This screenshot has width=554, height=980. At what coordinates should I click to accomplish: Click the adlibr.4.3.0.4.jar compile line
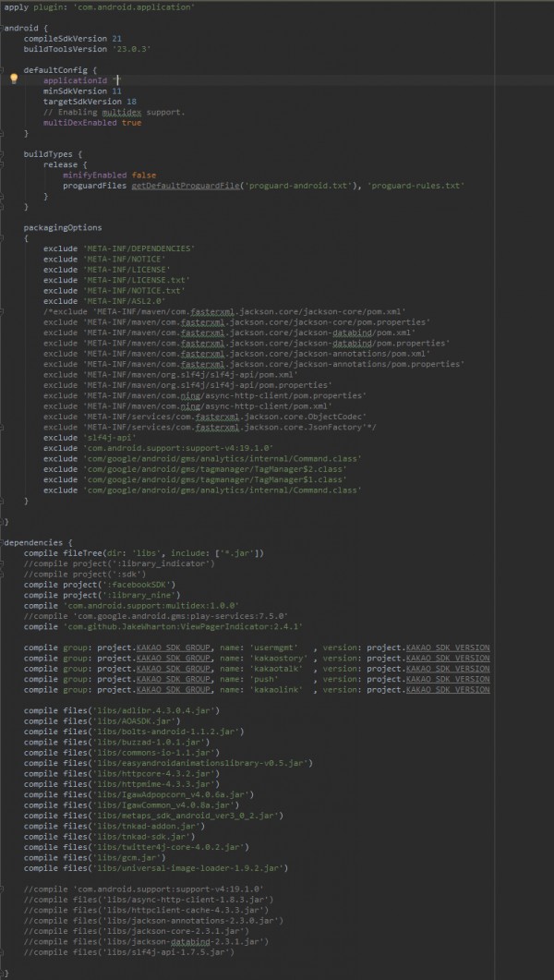[x=122, y=710]
